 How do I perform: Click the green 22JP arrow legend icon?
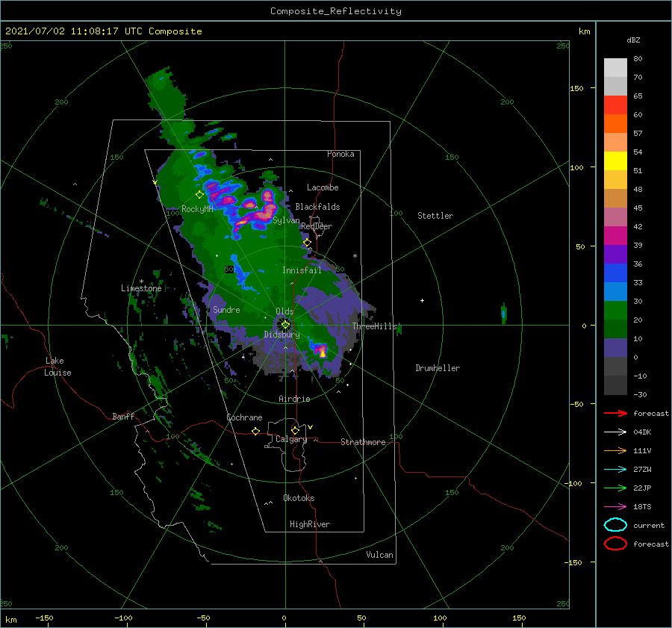click(615, 488)
